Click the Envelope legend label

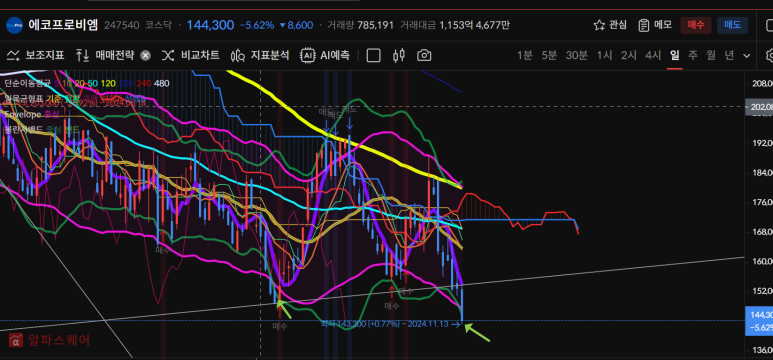point(23,114)
